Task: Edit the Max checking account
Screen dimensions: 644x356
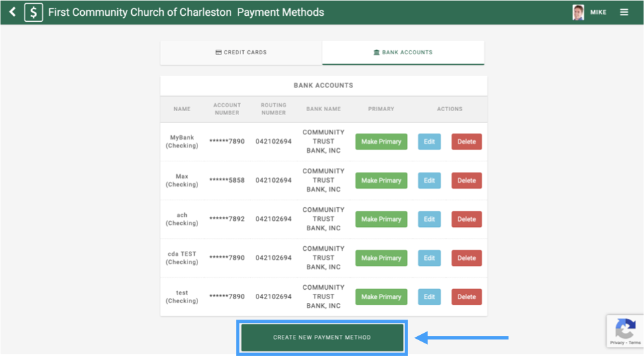Action: coord(429,181)
